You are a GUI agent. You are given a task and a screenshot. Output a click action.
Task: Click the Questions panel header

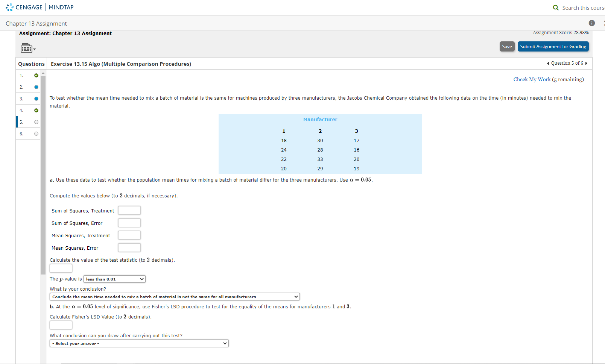coord(31,64)
